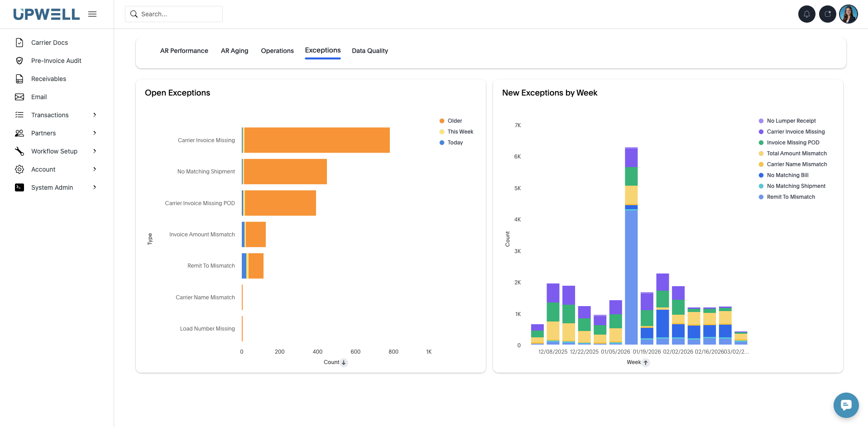The width and height of the screenshot is (868, 427).
Task: Open the Data Quality tab
Action: tap(369, 51)
